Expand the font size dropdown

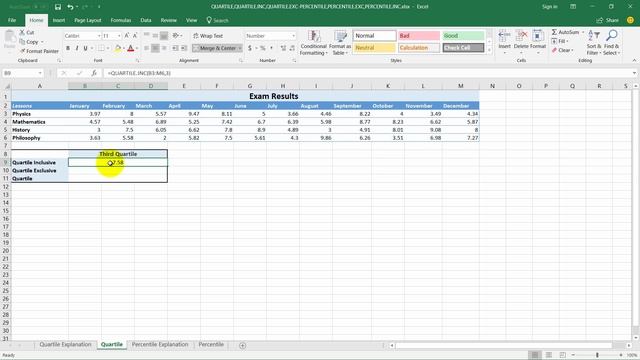point(119,36)
